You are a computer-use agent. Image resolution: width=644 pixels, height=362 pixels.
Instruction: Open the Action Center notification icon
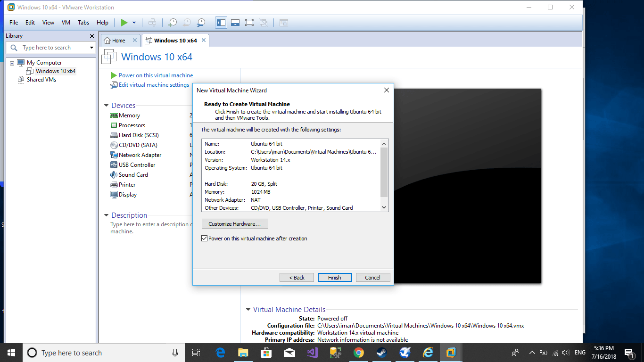tap(629, 353)
